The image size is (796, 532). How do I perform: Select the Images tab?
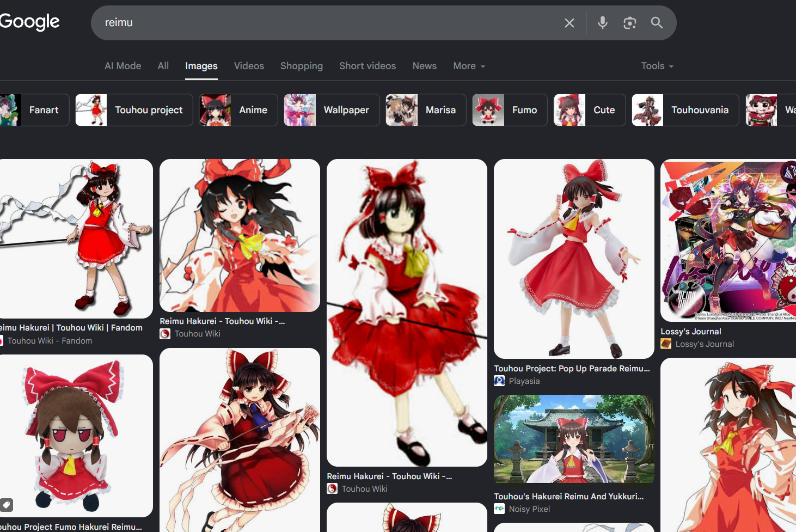(201, 66)
